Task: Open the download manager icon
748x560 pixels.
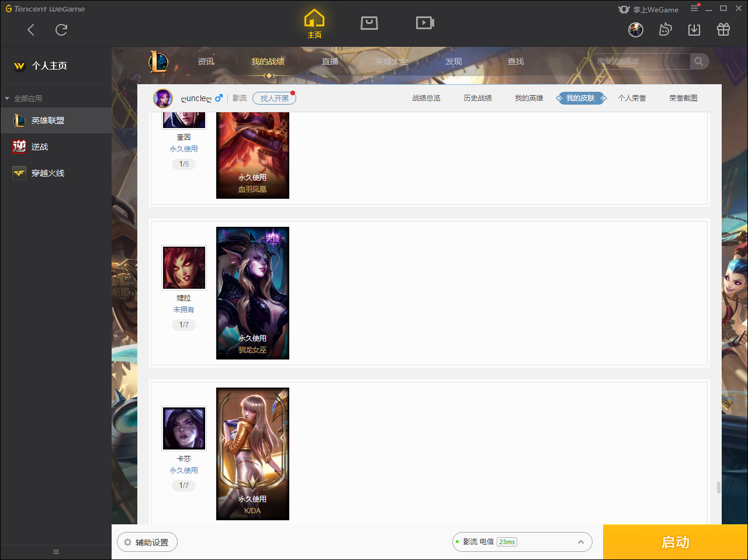Action: click(x=694, y=30)
